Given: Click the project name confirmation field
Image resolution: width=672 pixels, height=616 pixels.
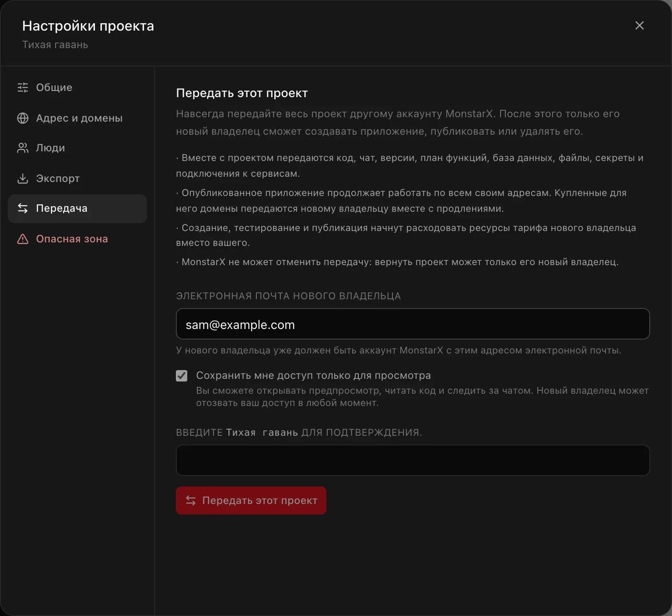Looking at the screenshot, I should 413,460.
